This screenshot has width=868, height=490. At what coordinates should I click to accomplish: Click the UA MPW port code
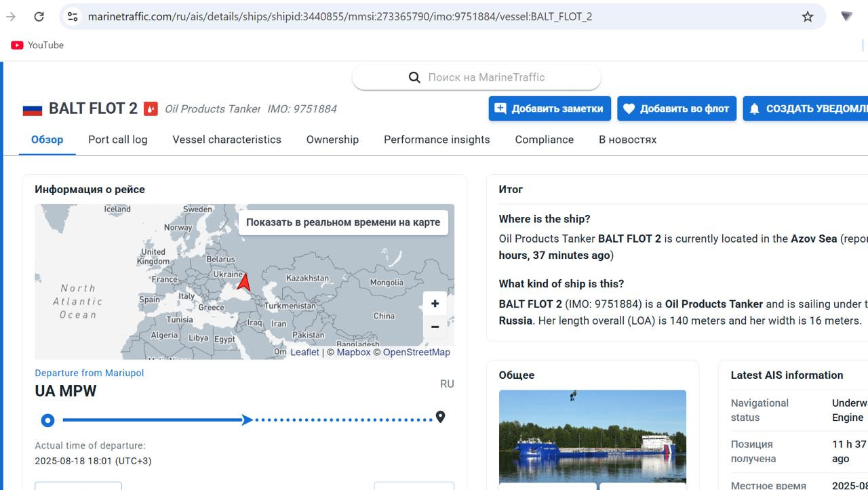(x=66, y=391)
